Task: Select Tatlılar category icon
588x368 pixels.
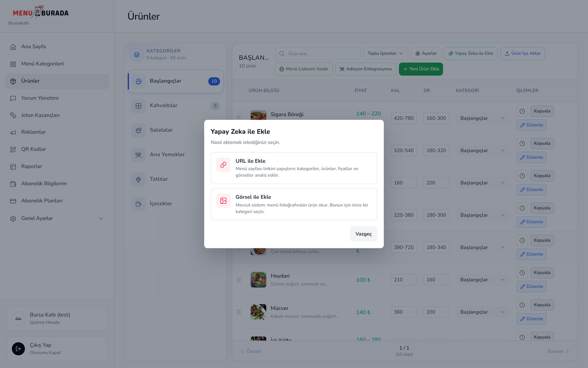Action: pyautogui.click(x=139, y=179)
